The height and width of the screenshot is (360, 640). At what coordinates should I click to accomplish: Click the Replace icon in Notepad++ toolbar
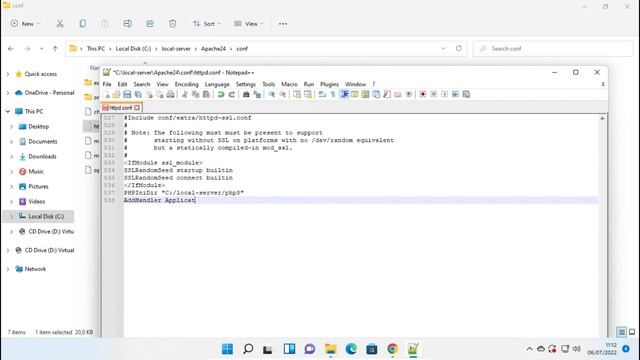tap(257, 95)
